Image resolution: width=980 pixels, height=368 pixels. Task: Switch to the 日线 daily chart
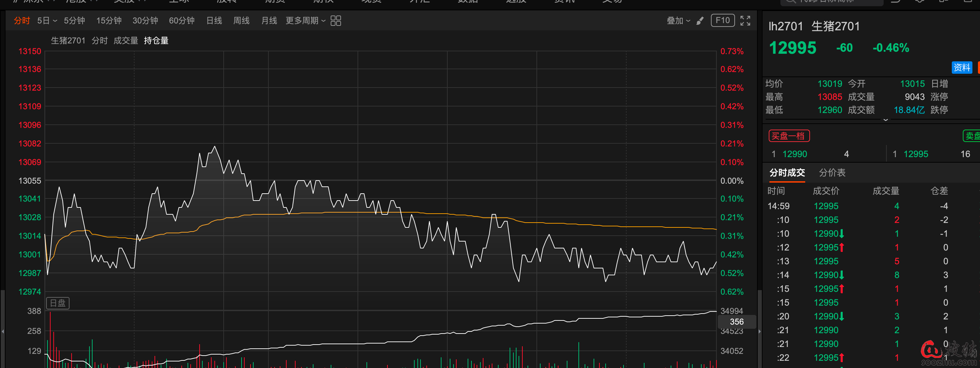click(214, 21)
